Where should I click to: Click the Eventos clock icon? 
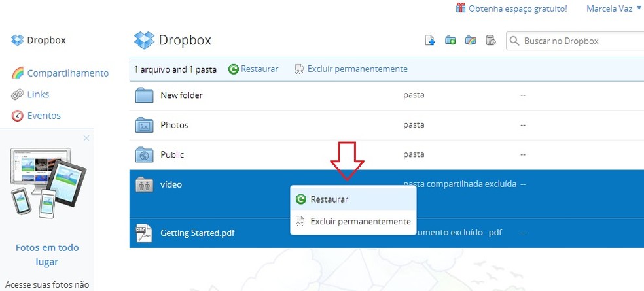[17, 116]
